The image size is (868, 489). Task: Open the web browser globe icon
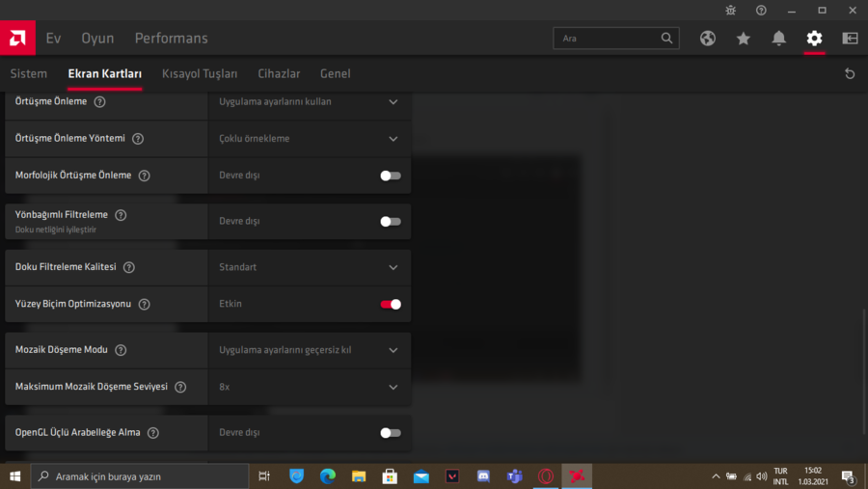[708, 39]
